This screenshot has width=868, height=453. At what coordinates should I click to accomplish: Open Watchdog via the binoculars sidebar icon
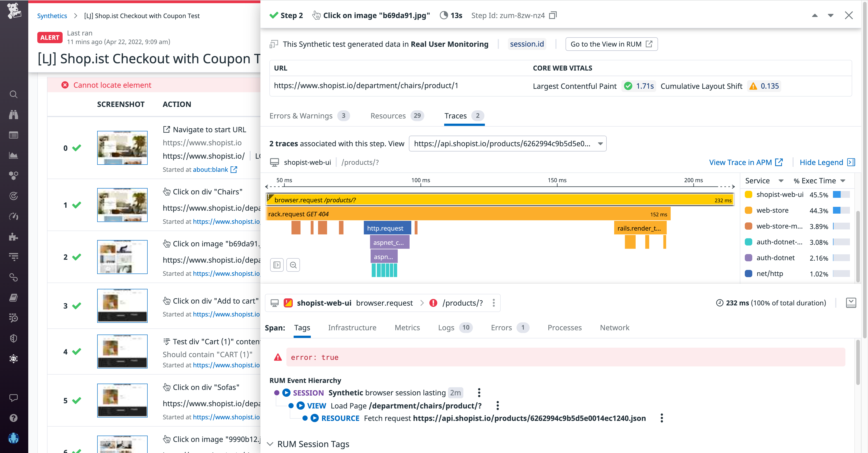pyautogui.click(x=14, y=115)
